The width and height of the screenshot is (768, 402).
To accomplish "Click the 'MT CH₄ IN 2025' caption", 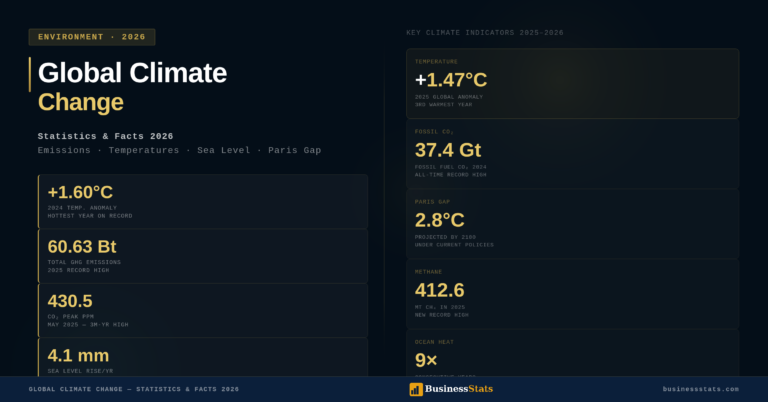I will 440,307.
